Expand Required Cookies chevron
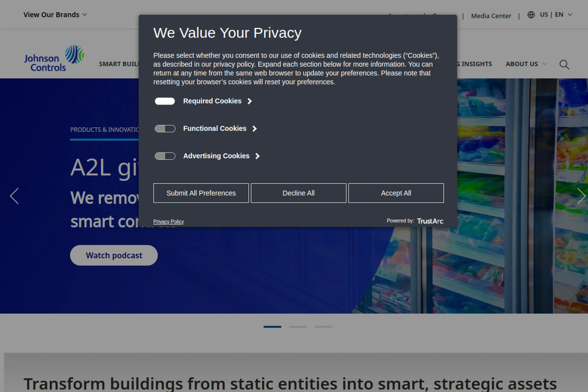588x392 pixels. [x=249, y=101]
